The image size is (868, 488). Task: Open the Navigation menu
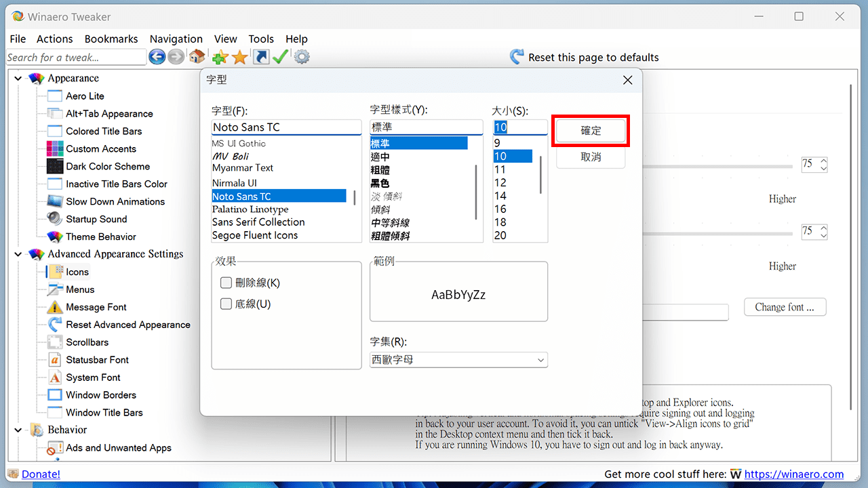(x=176, y=39)
